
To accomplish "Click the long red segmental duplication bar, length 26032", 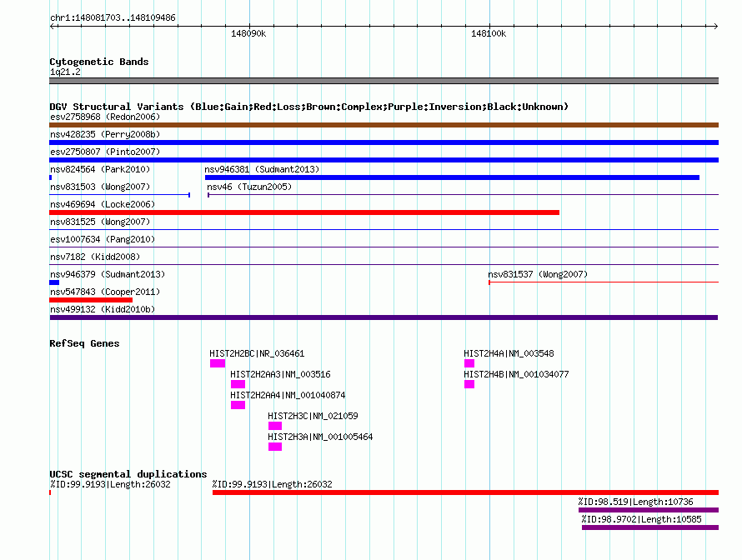I will click(466, 492).
